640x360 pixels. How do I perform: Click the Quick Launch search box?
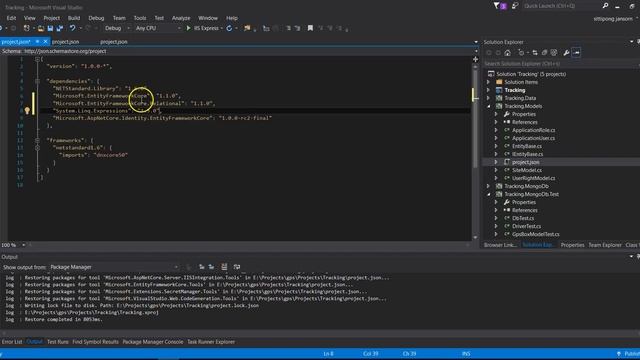[x=561, y=6]
